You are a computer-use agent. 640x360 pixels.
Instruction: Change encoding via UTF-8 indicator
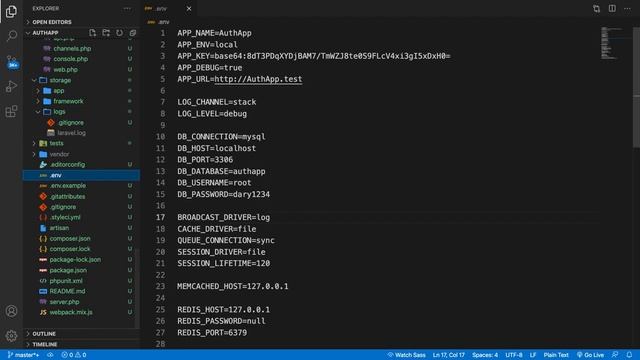[x=514, y=355]
